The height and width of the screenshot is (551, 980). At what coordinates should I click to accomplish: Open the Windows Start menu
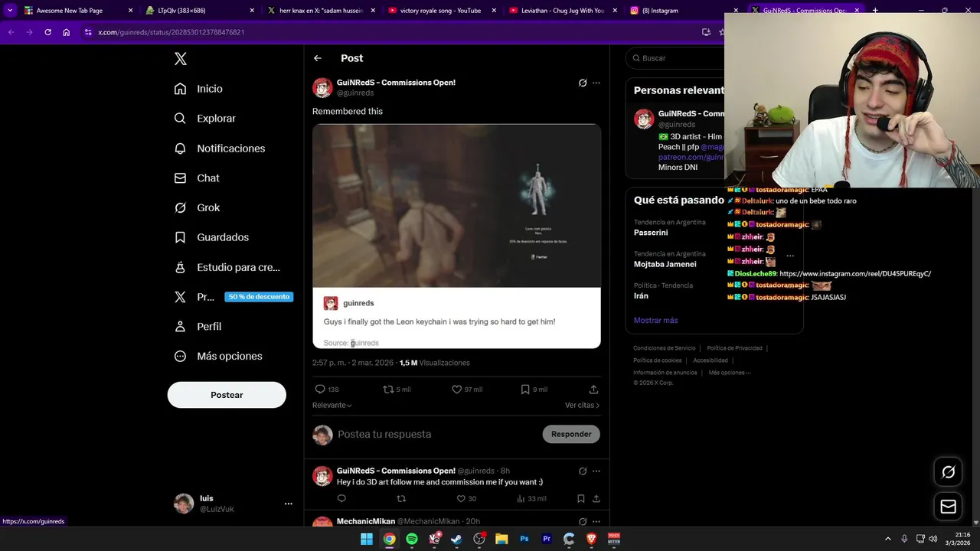pyautogui.click(x=367, y=539)
